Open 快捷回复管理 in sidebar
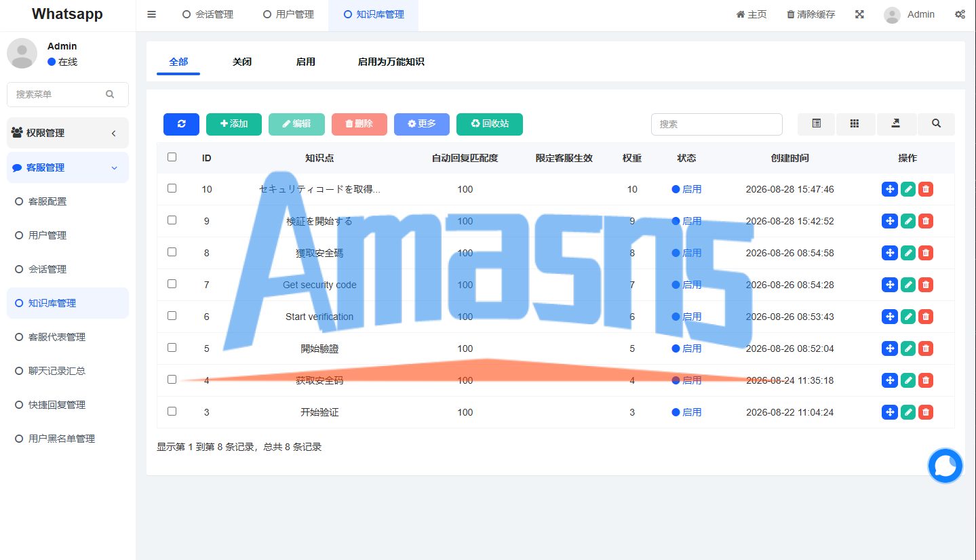Image resolution: width=976 pixels, height=560 pixels. (68, 405)
